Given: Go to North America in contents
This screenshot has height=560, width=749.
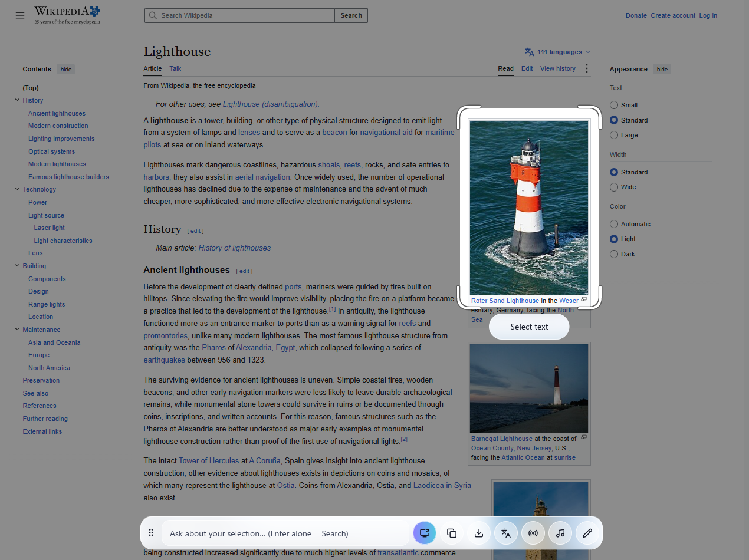Looking at the screenshot, I should click(49, 368).
